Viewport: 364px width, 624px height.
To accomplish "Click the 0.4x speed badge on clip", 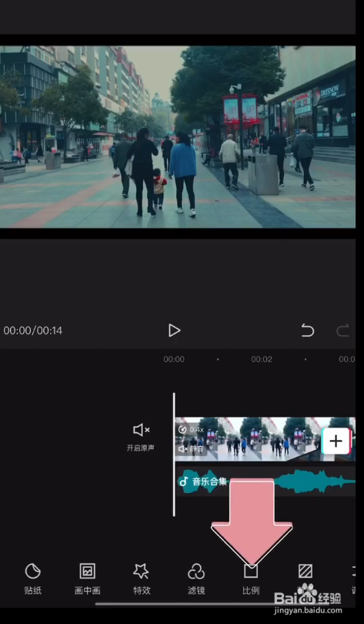I will [191, 430].
